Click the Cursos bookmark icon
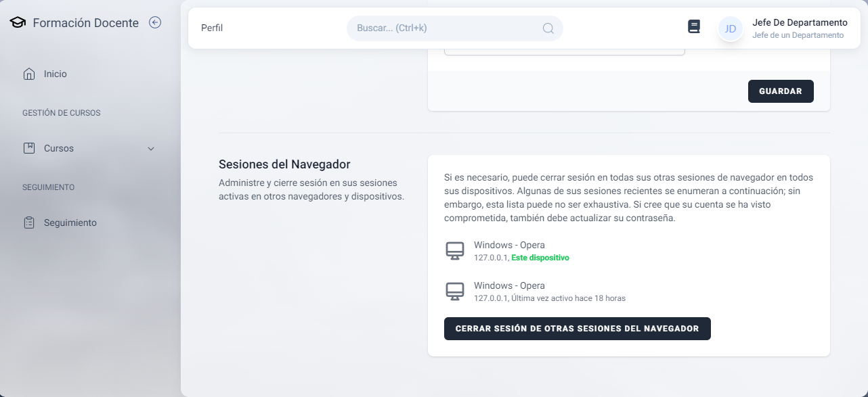The image size is (868, 397). (x=28, y=148)
